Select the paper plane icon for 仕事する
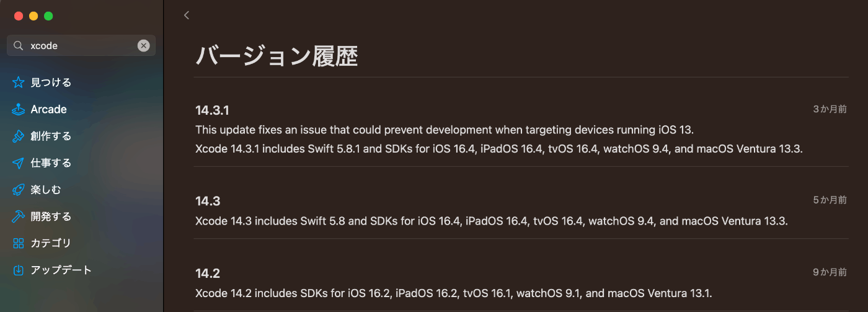868x312 pixels. (x=18, y=163)
